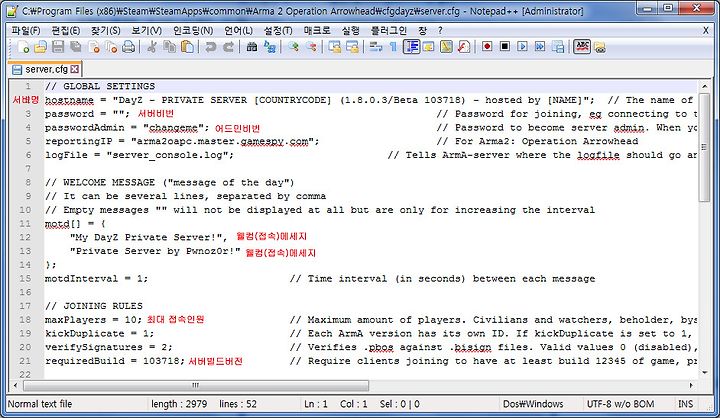The height and width of the screenshot is (418, 720).
Task: Click the UTF-8 w/o BOM encoding field
Action: click(x=620, y=404)
